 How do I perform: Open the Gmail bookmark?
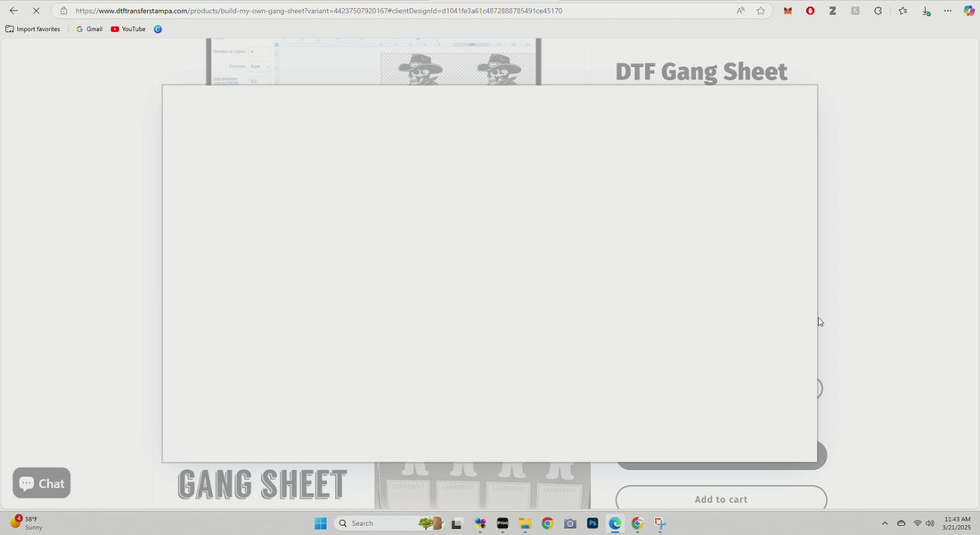[x=89, y=29]
